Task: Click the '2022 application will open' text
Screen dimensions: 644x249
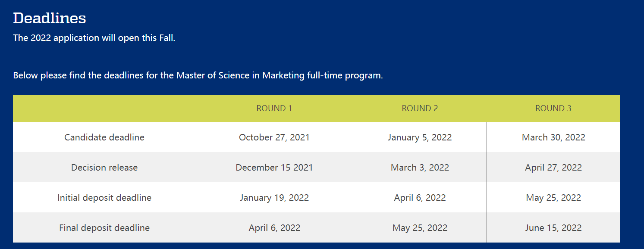Action: [94, 38]
